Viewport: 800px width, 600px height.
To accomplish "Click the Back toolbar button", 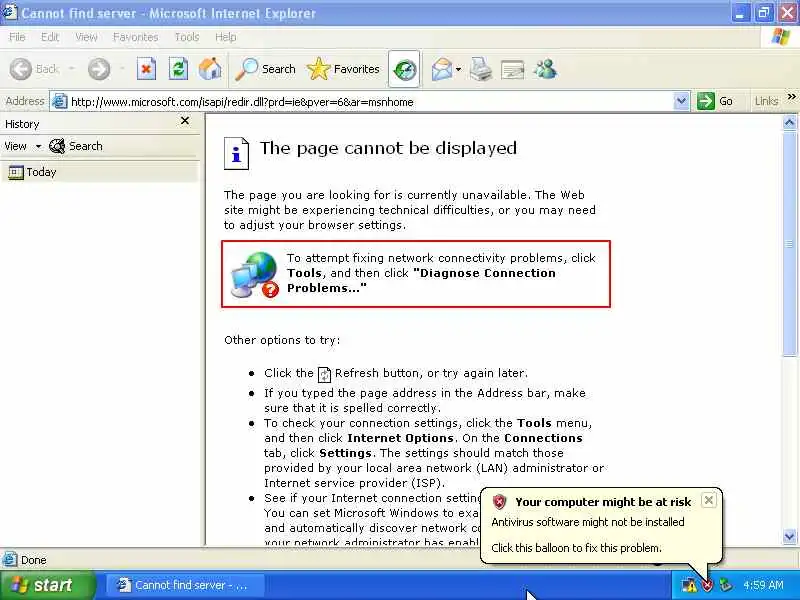I will (x=34, y=69).
